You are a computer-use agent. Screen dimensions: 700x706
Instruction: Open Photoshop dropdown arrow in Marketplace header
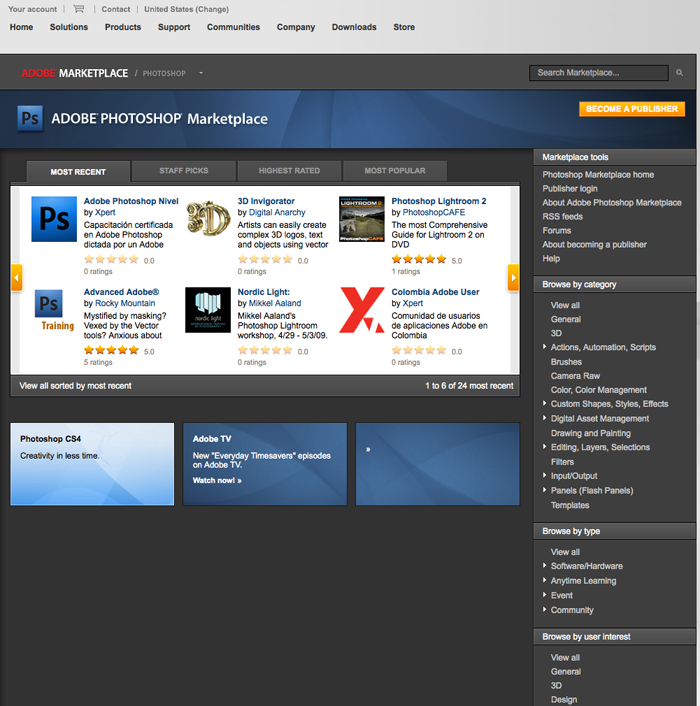pyautogui.click(x=201, y=73)
